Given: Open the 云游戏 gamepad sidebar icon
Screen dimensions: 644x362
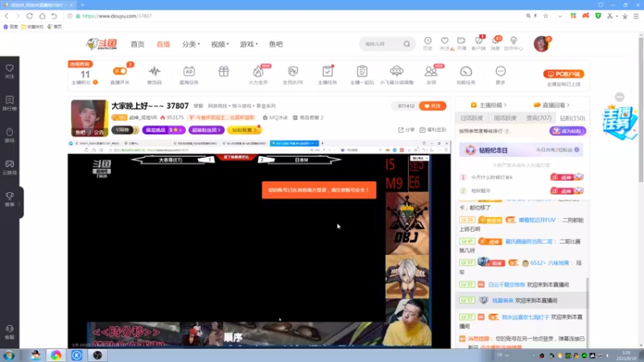Looking at the screenshot, I should click(x=10, y=167).
